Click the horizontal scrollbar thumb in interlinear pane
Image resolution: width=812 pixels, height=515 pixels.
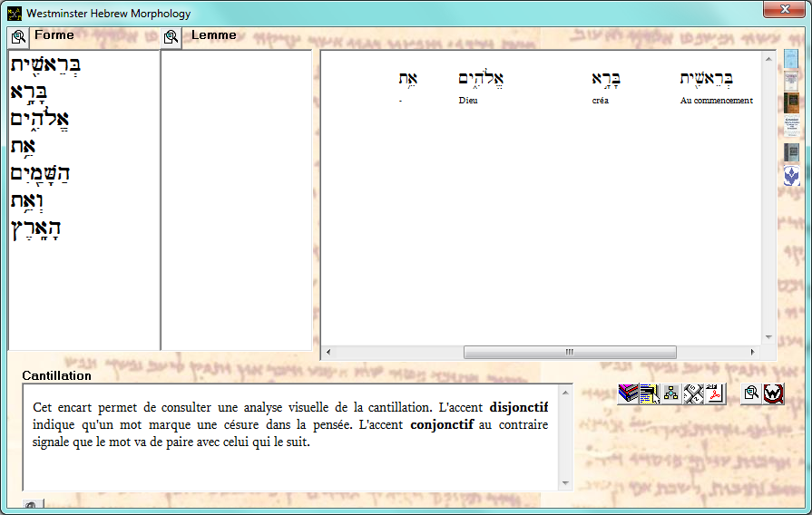[570, 352]
